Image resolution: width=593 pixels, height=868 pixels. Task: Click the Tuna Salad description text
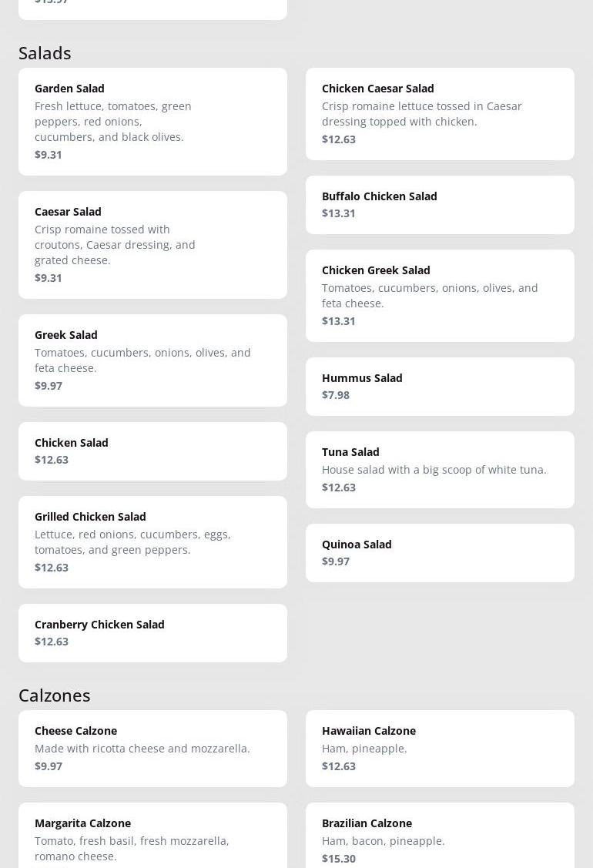coord(434,469)
